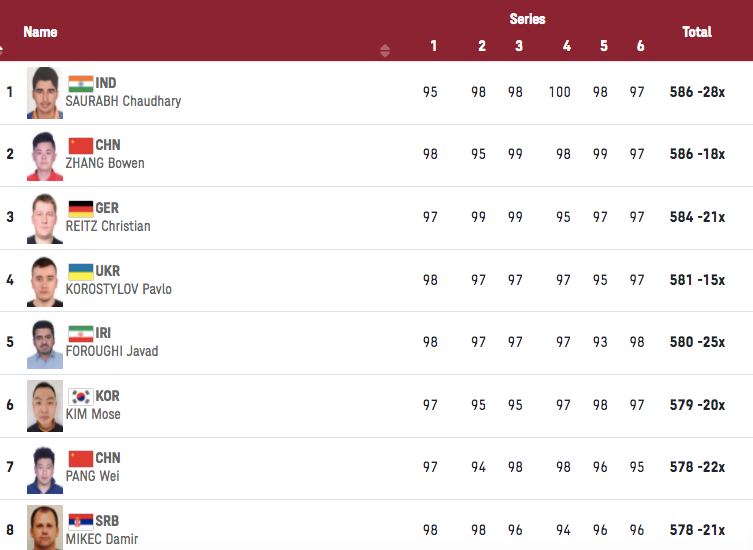
Task: Click the Serbia flag beside Mikec Damir
Action: coord(80,521)
